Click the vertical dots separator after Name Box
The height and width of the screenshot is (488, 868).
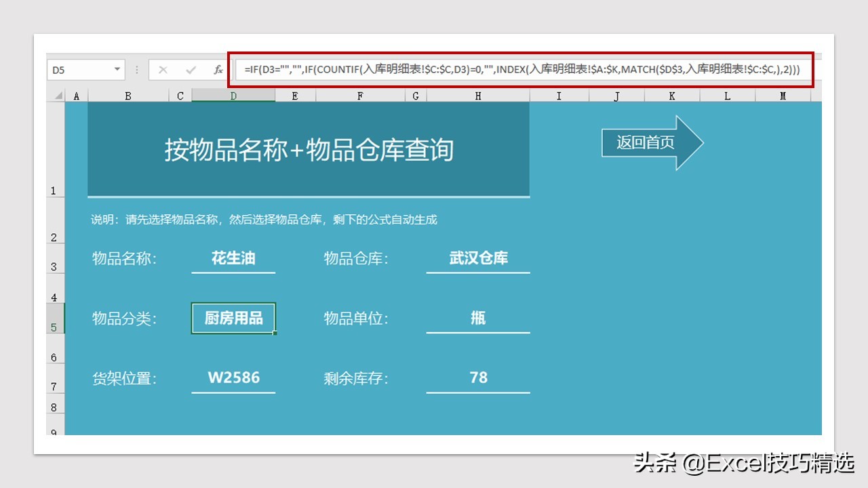[138, 69]
